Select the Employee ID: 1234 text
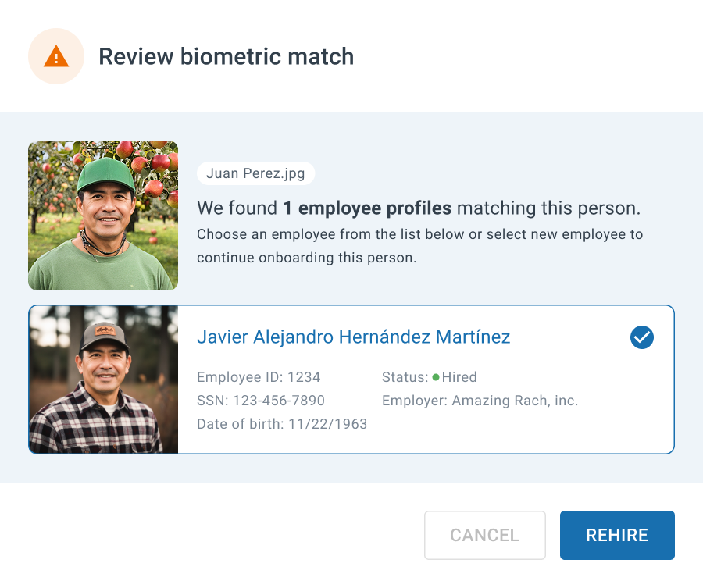 point(259,377)
